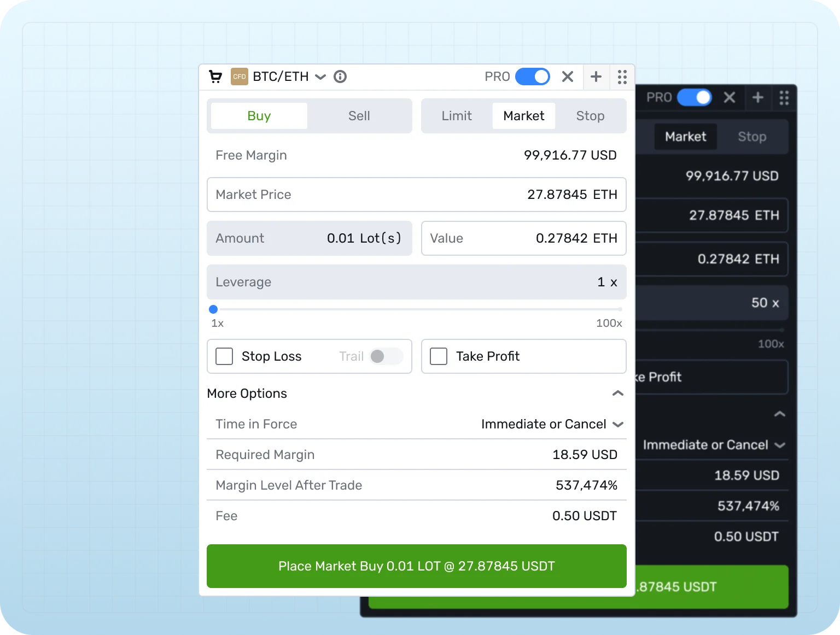
Task: Click the Leverage 1 x field
Action: pyautogui.click(x=417, y=282)
